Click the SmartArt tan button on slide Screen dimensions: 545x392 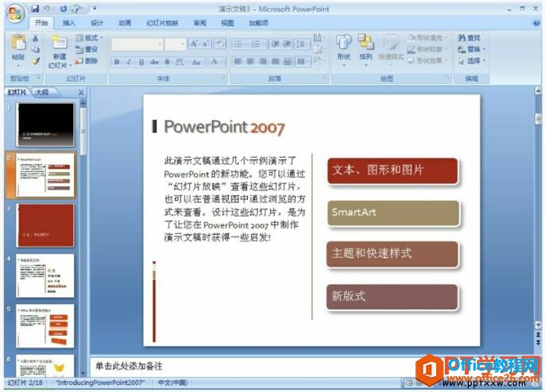pyautogui.click(x=393, y=213)
